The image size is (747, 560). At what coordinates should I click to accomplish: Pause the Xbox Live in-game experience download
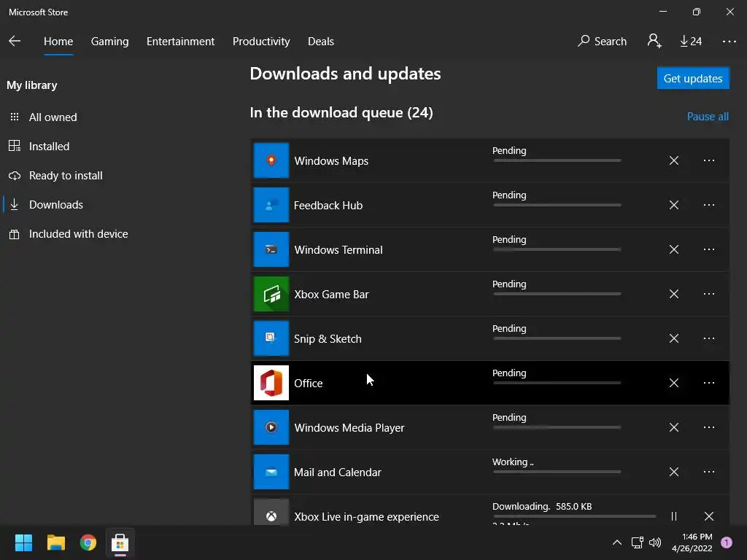[673, 516]
